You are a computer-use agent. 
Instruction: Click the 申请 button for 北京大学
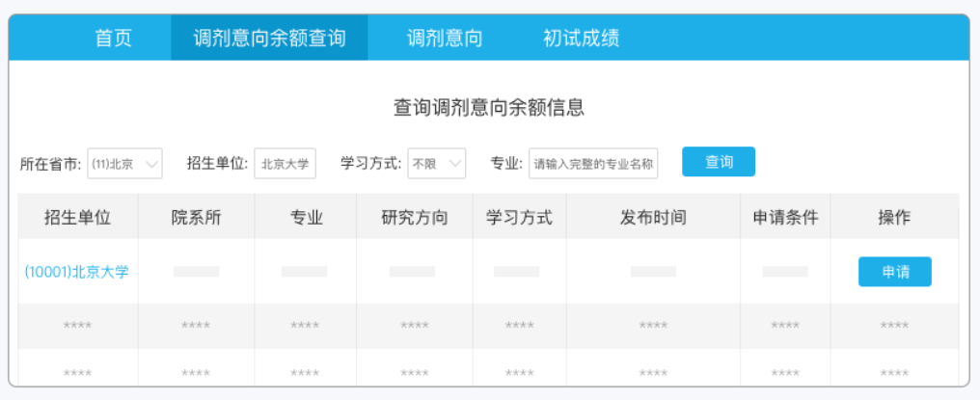coord(894,272)
